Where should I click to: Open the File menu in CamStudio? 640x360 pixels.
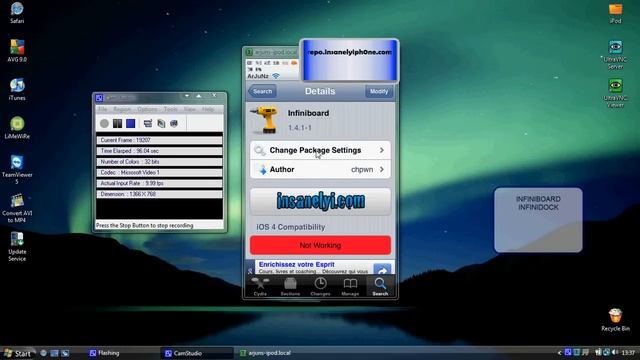click(102, 109)
